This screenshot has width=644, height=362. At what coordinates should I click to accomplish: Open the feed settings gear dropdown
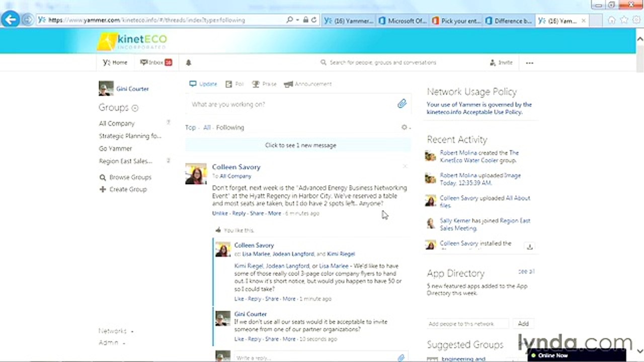[406, 128]
